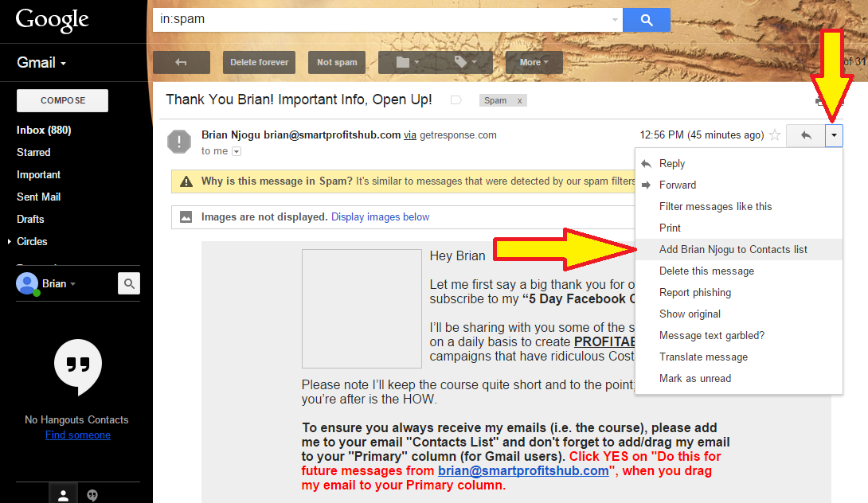This screenshot has height=503, width=868.
Task: Open Brian's chat status dropdown
Action: [x=72, y=284]
